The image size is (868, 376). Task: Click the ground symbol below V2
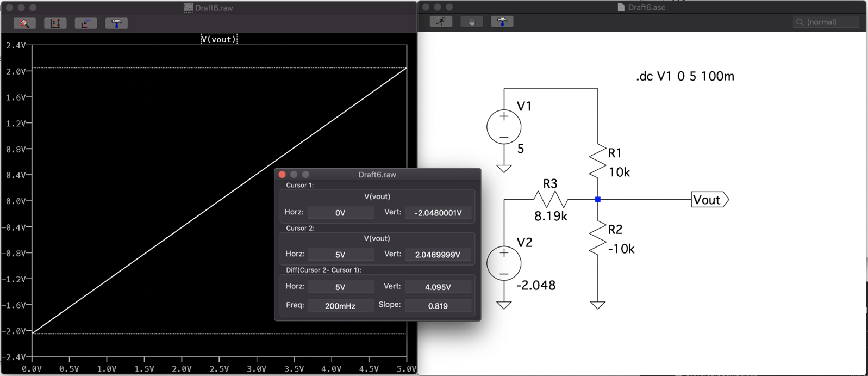pos(504,305)
